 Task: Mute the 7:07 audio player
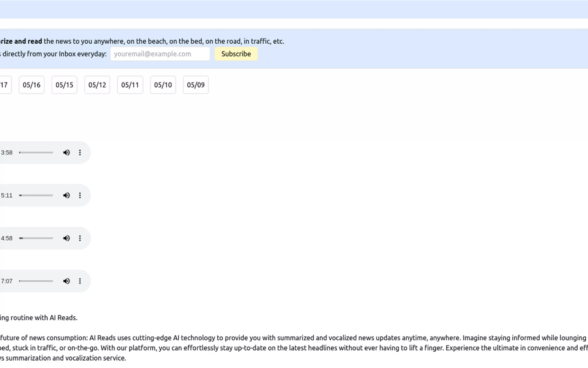(66, 281)
